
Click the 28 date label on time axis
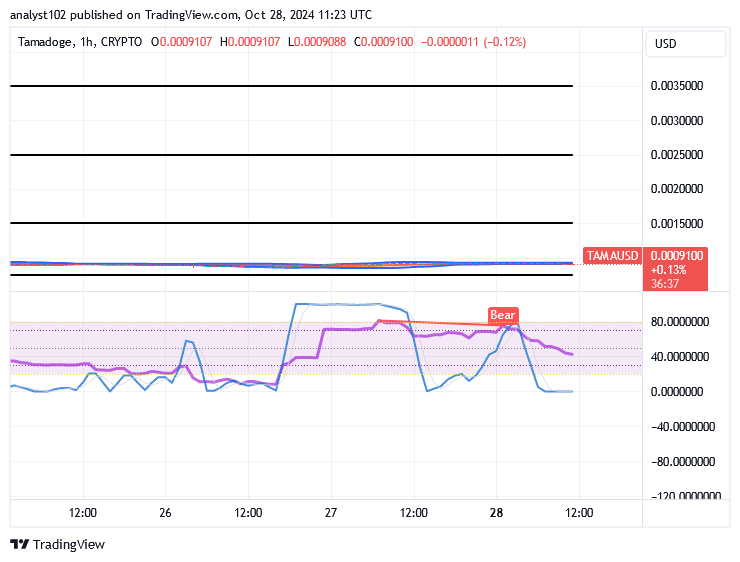pyautogui.click(x=496, y=512)
